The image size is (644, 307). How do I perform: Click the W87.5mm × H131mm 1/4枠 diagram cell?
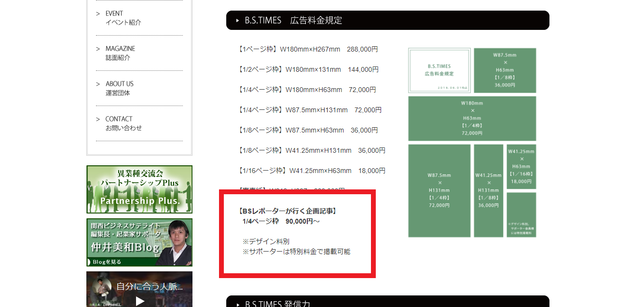pos(439,191)
